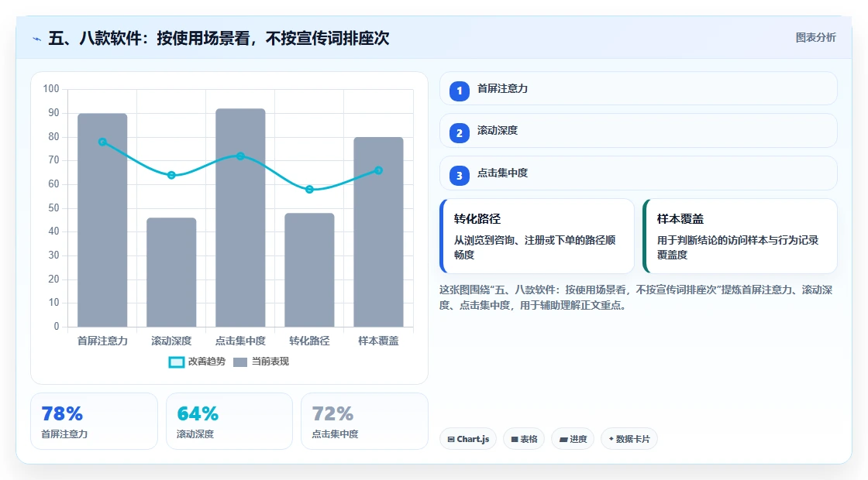The image size is (868, 480).
Task: Open the 转化路径 card
Action: pos(537,236)
